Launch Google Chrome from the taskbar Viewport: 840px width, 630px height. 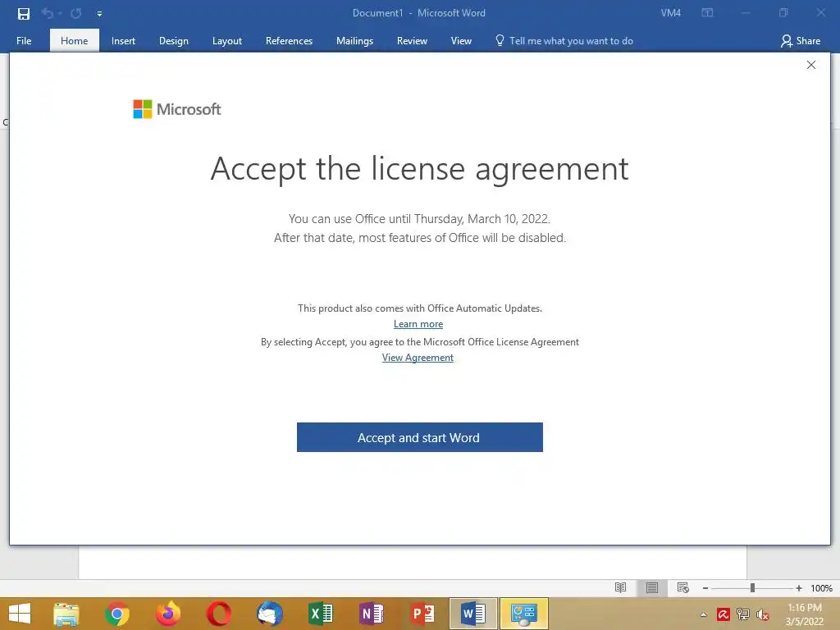(116, 614)
